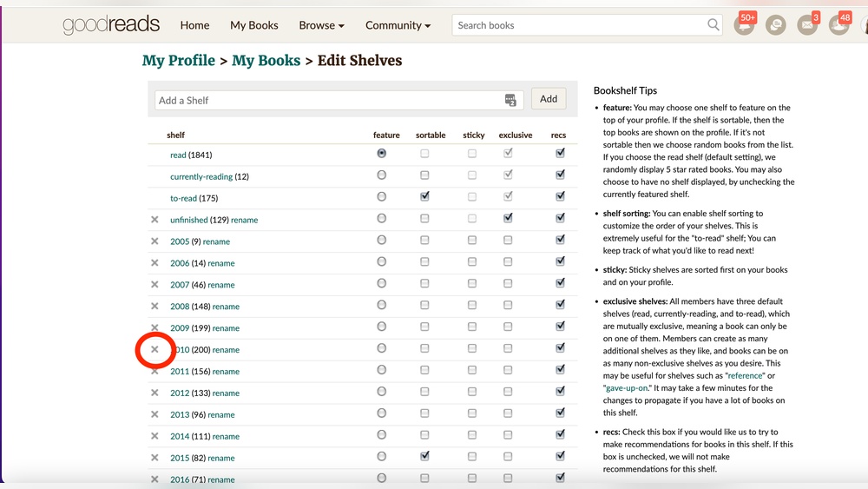Viewport: 868px width, 489px height.
Task: Rename the unfinished shelf
Action: 245,220
